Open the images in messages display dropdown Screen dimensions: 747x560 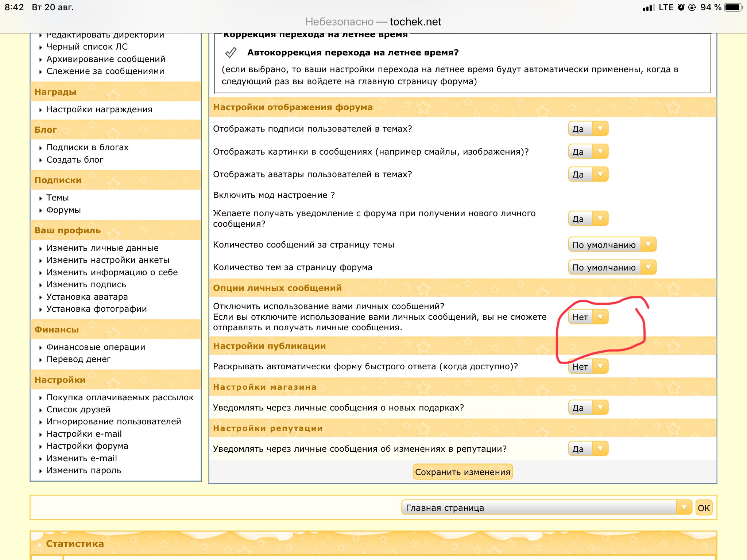588,152
